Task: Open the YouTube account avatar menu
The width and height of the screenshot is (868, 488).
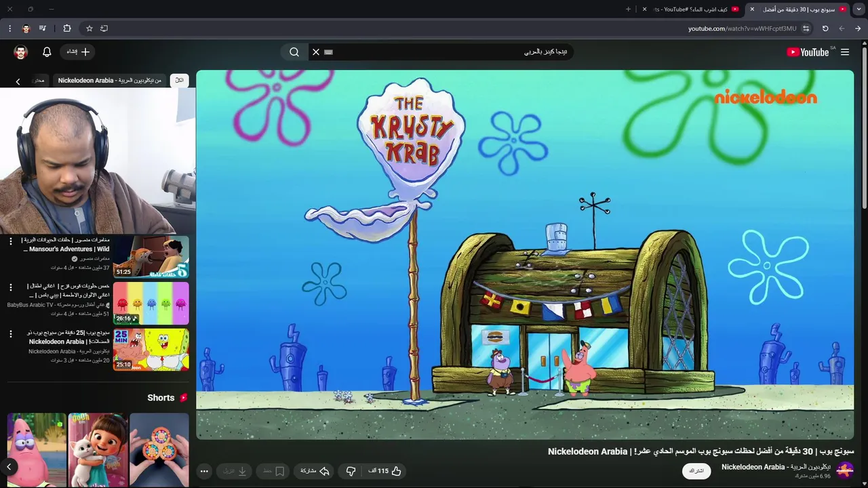Action: (x=20, y=52)
